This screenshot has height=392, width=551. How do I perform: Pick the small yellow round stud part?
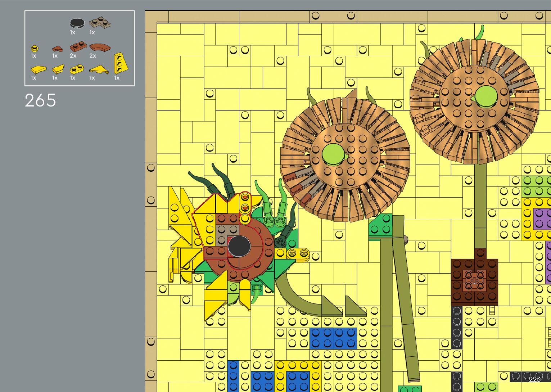click(x=35, y=48)
